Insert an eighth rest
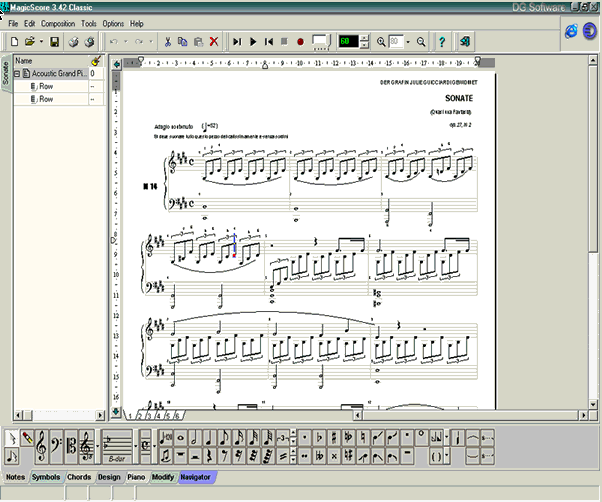The width and height of the screenshot is (602, 502). pos(224,456)
